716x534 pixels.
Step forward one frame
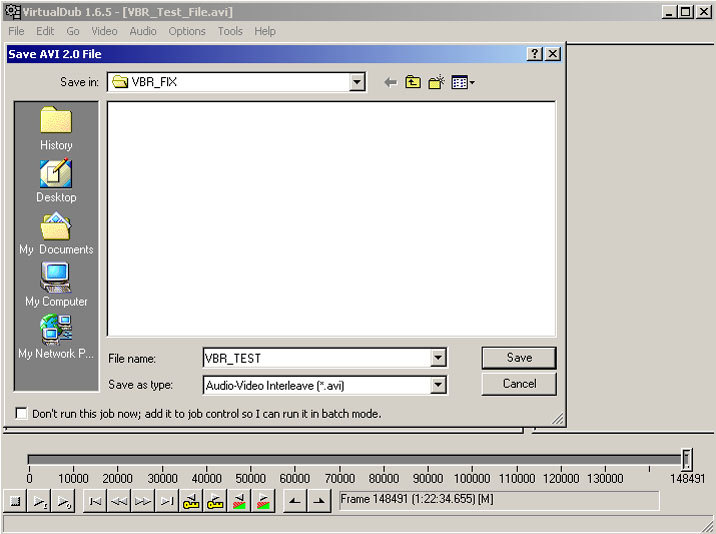click(143, 502)
